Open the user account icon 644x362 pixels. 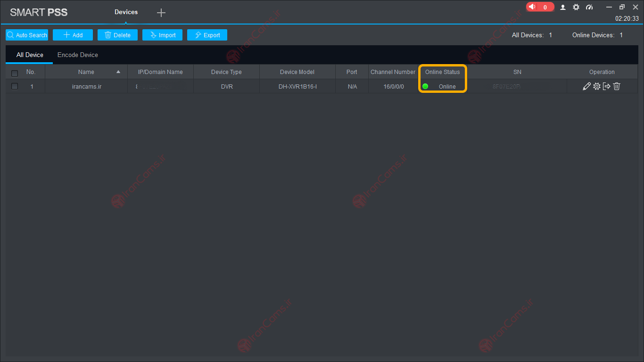coord(563,7)
